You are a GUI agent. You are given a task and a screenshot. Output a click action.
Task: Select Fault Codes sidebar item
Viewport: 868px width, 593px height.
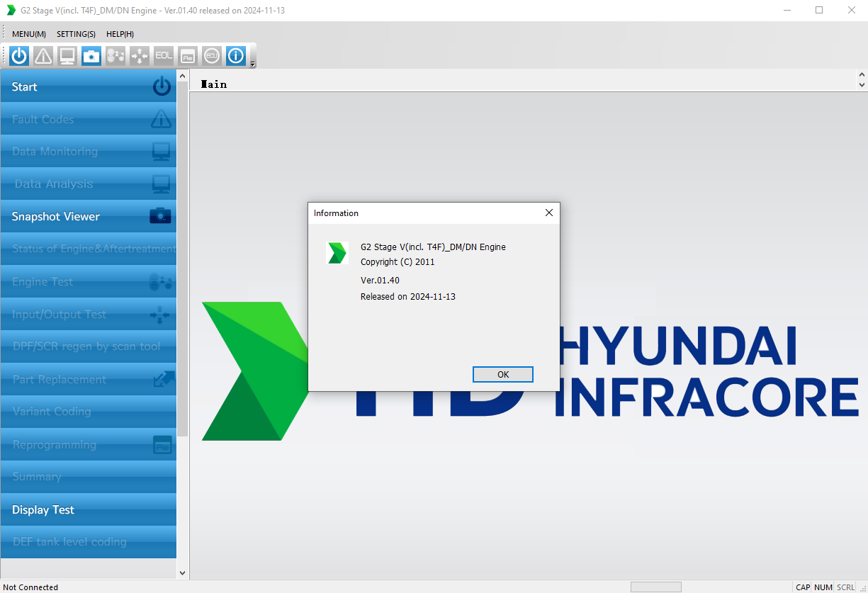pos(89,119)
